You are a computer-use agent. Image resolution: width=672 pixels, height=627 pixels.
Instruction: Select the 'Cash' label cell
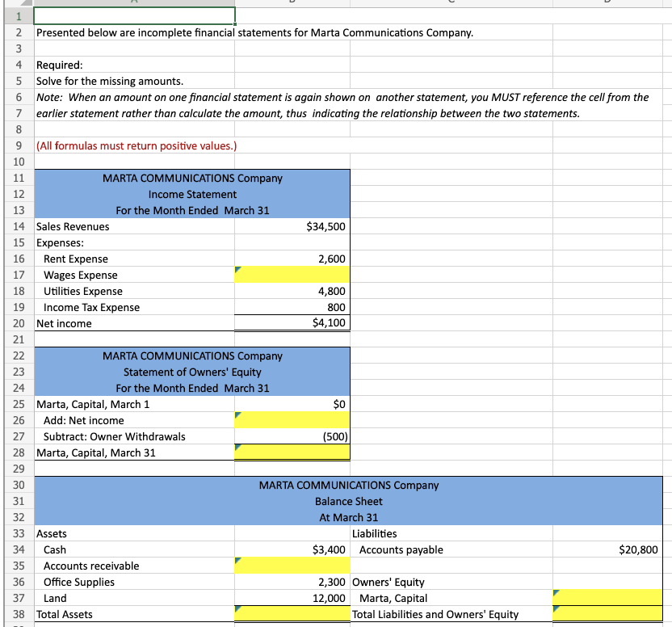(134, 549)
